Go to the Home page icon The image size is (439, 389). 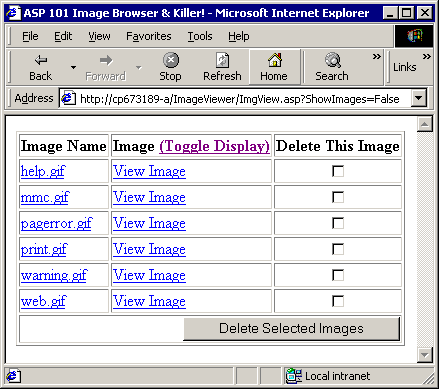click(274, 67)
